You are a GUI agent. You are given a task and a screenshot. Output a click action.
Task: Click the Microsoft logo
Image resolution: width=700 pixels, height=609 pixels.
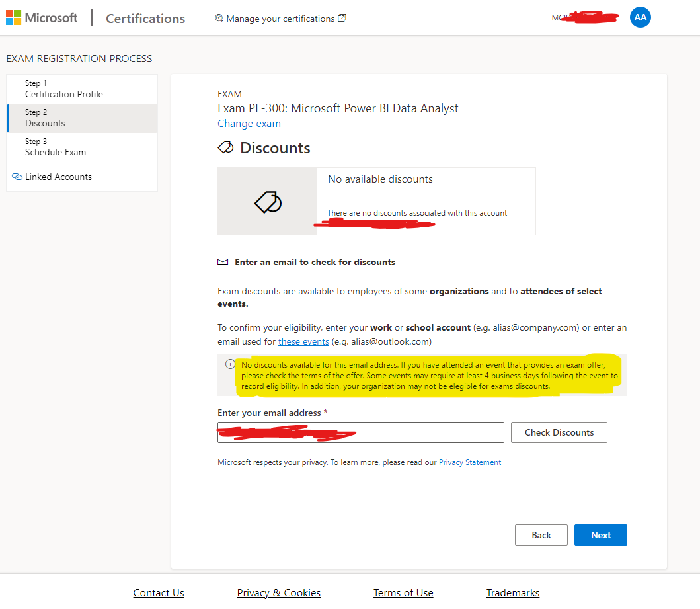42,18
